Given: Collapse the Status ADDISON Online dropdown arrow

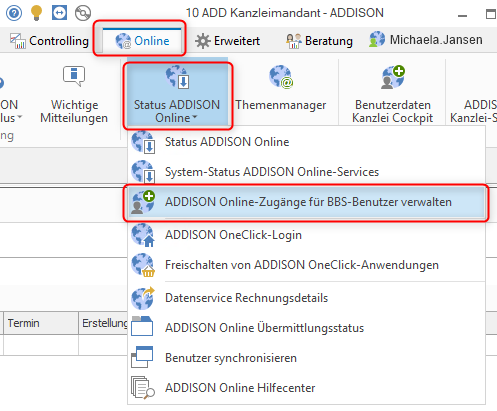Looking at the screenshot, I should click(195, 117).
